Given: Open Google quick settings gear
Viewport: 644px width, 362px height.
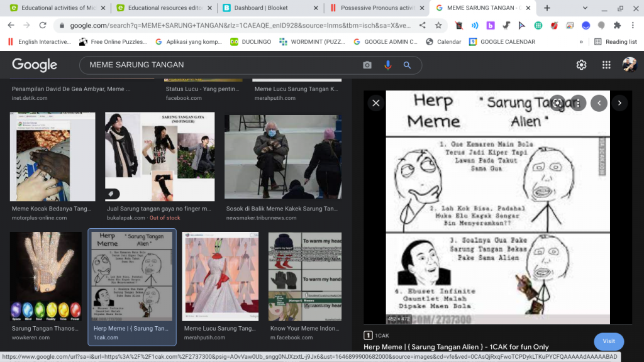Looking at the screenshot, I should click(x=581, y=65).
